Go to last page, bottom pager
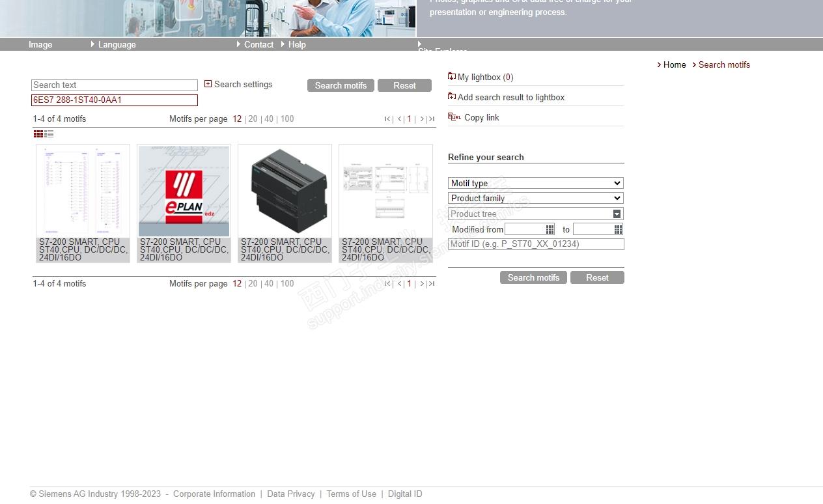823x504 pixels. coord(432,284)
